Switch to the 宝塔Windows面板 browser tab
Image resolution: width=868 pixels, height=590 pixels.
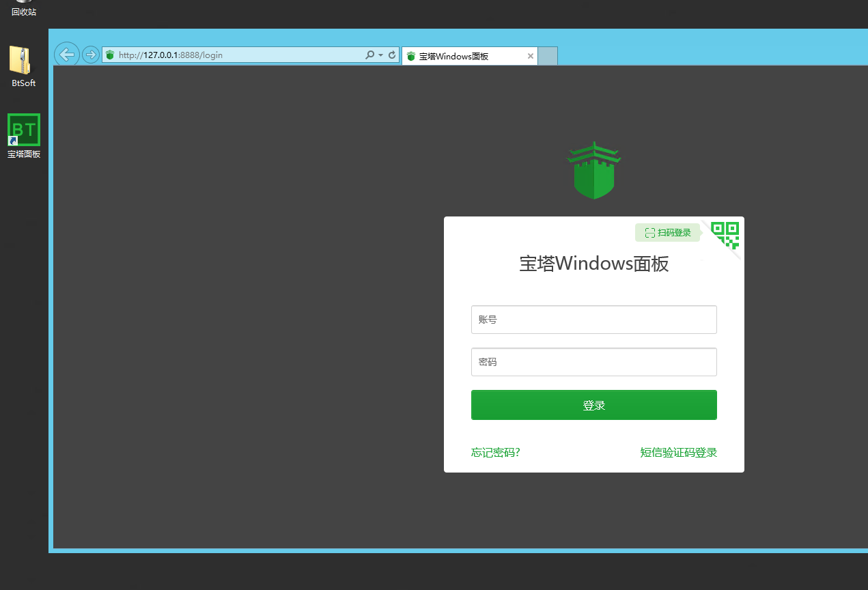click(x=469, y=56)
